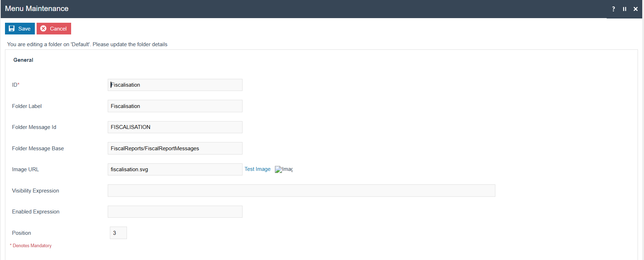Select the Enabled Expression input field
The height and width of the screenshot is (260, 644).
coord(175,212)
